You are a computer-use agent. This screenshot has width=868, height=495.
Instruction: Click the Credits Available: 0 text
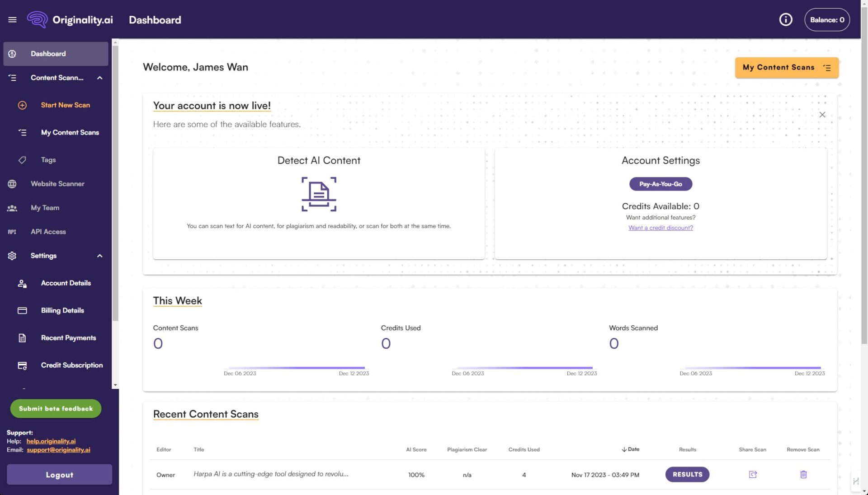point(660,206)
